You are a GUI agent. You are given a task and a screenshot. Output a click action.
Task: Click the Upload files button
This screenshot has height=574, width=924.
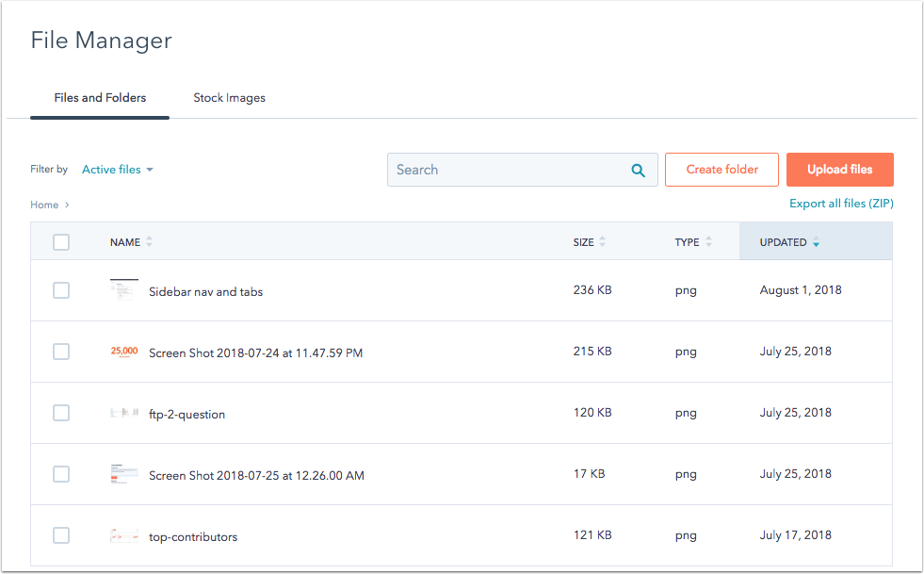839,170
